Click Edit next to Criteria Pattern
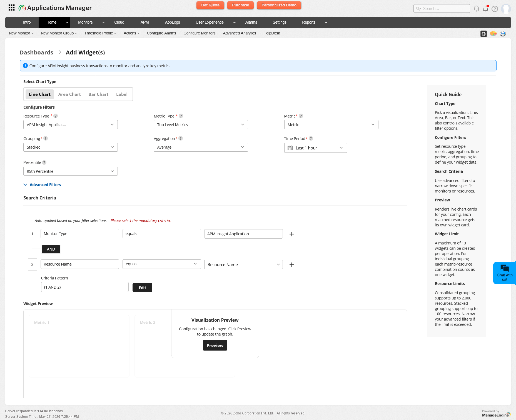 142,287
